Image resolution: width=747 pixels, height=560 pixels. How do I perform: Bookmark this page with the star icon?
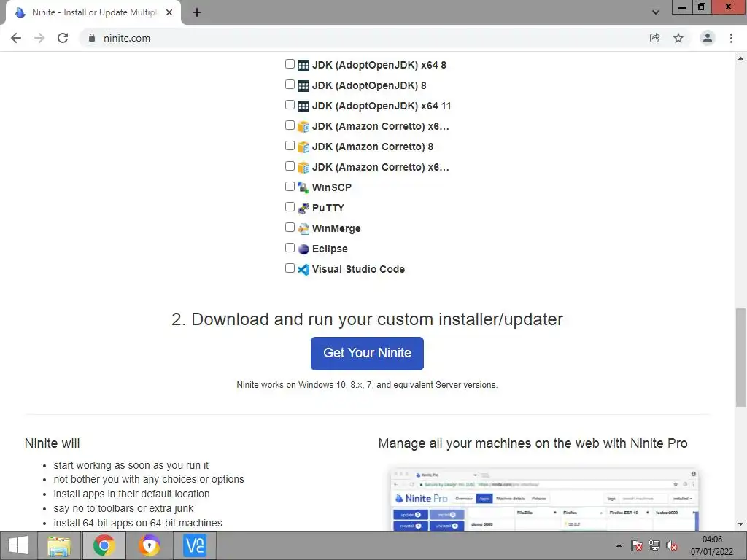point(678,38)
